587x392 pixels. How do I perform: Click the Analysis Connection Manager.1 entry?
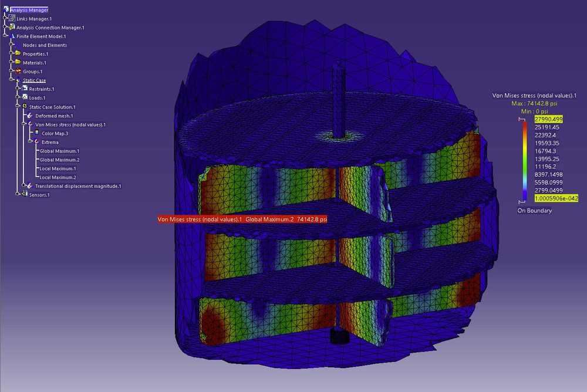pos(49,28)
